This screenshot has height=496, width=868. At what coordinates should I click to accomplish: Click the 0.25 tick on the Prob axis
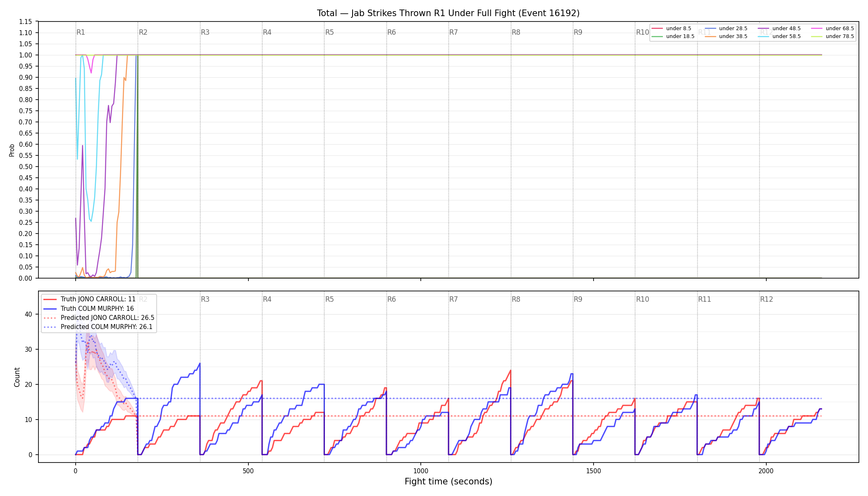coord(26,222)
